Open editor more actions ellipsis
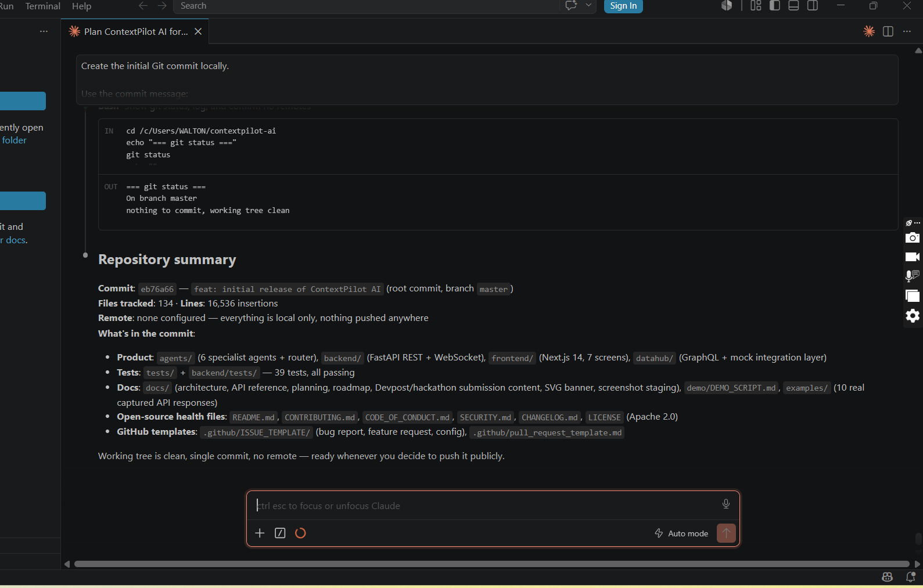Screen dimensions: 923x588 pyautogui.click(x=907, y=31)
